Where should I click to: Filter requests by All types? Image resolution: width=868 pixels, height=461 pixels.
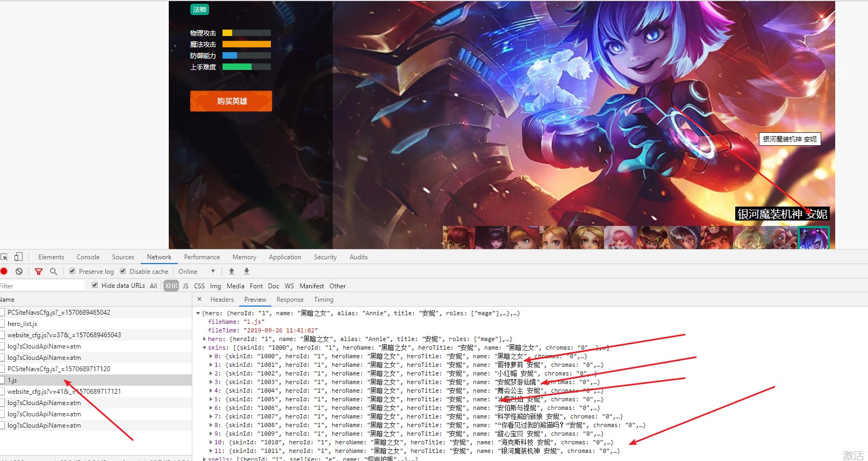click(153, 286)
